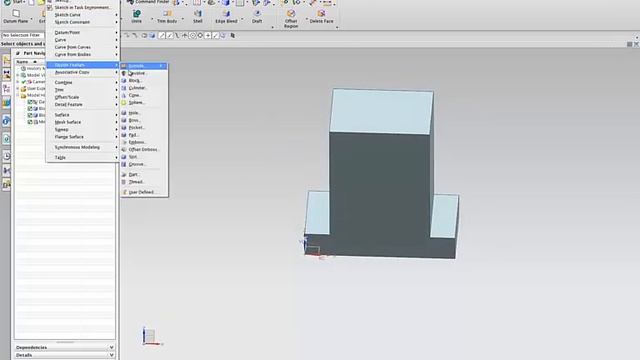Toggle Endpoint snap point
The height and width of the screenshot is (360, 640).
(x=162, y=36)
